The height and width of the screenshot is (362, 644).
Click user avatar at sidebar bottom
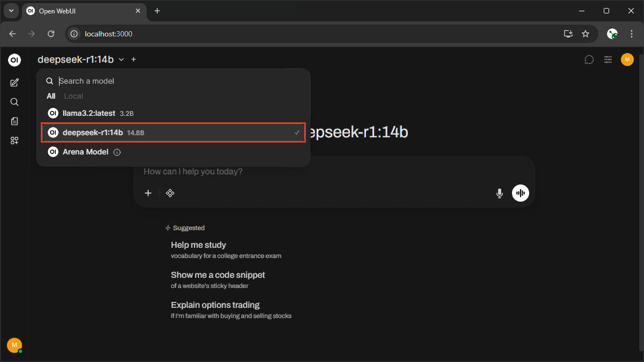tap(14, 345)
